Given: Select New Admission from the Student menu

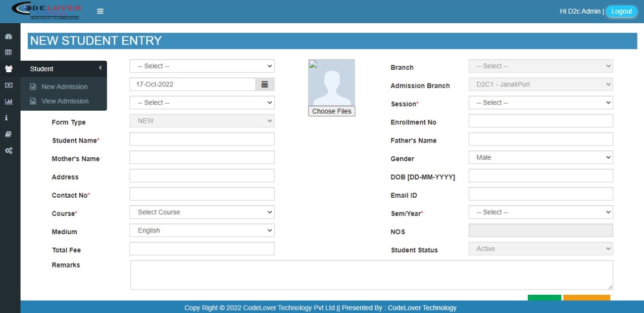Looking at the screenshot, I should [x=65, y=86].
